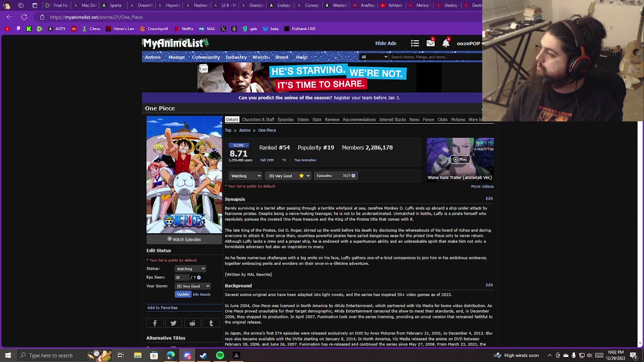Open the Community navigation menu
This screenshot has width=644, height=362.
click(206, 57)
